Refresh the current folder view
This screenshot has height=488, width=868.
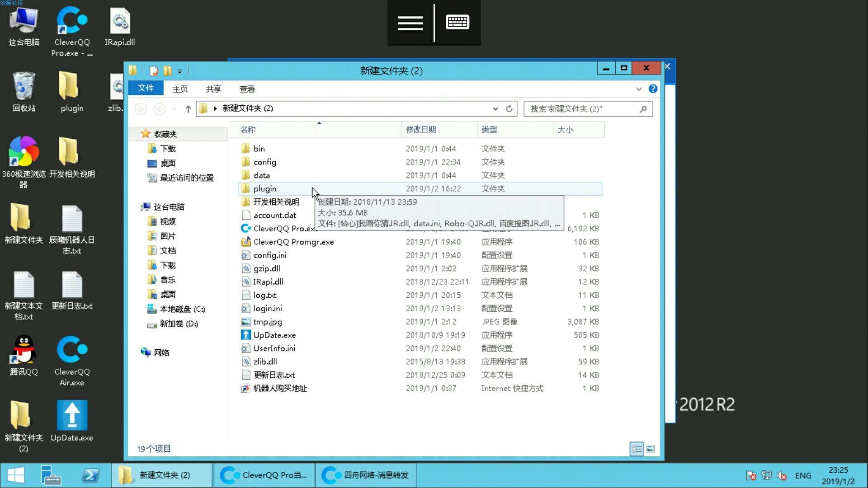tap(509, 108)
